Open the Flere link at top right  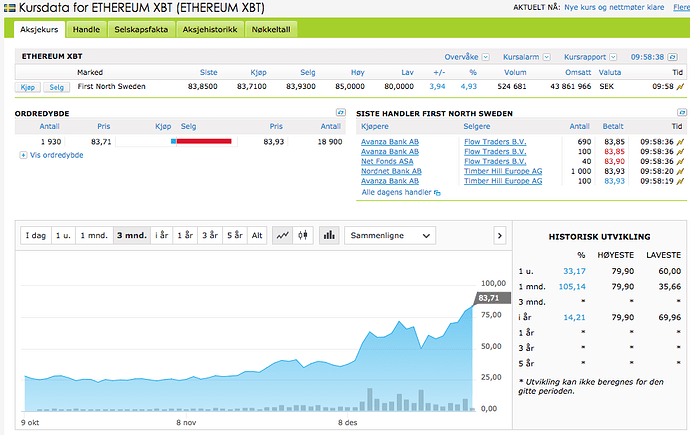681,6
